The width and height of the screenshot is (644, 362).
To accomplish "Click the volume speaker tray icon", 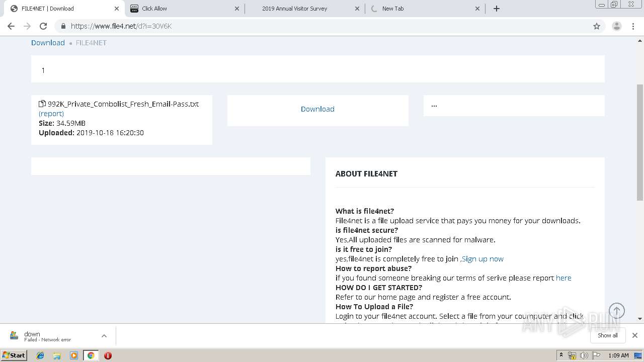I will click(x=584, y=355).
